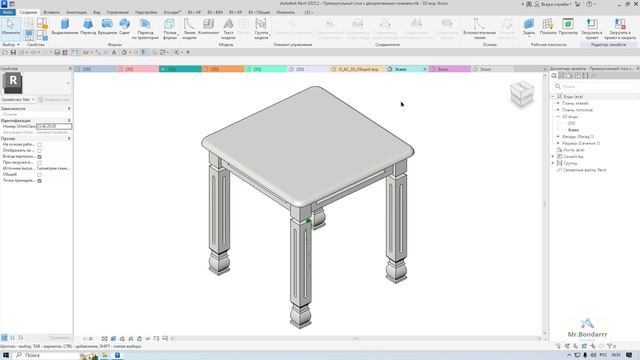Image resolution: width=640 pixels, height=360 pixels.
Task: Close the active Эскиз view tab
Action: [x=424, y=69]
